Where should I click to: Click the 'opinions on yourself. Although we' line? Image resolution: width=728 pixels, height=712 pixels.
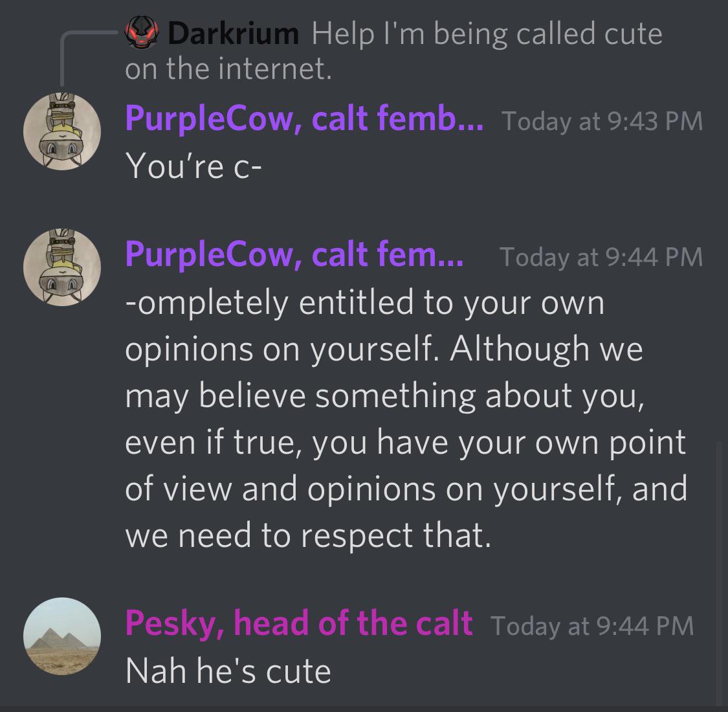(x=384, y=350)
